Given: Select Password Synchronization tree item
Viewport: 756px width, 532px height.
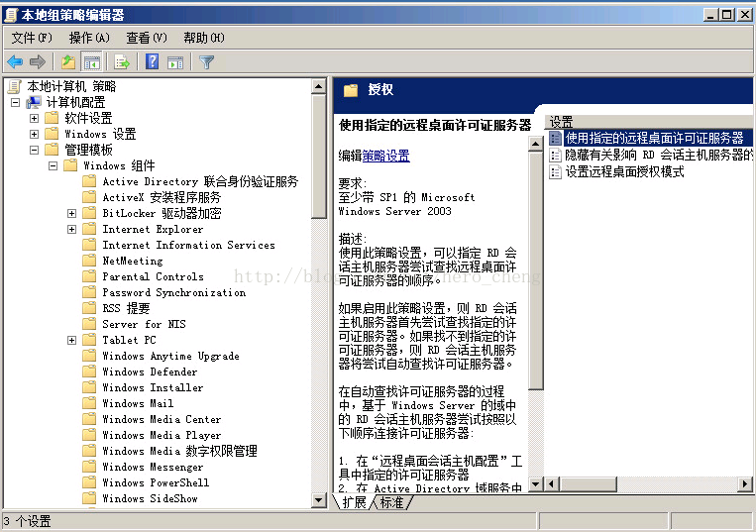Looking at the screenshot, I should [x=174, y=292].
